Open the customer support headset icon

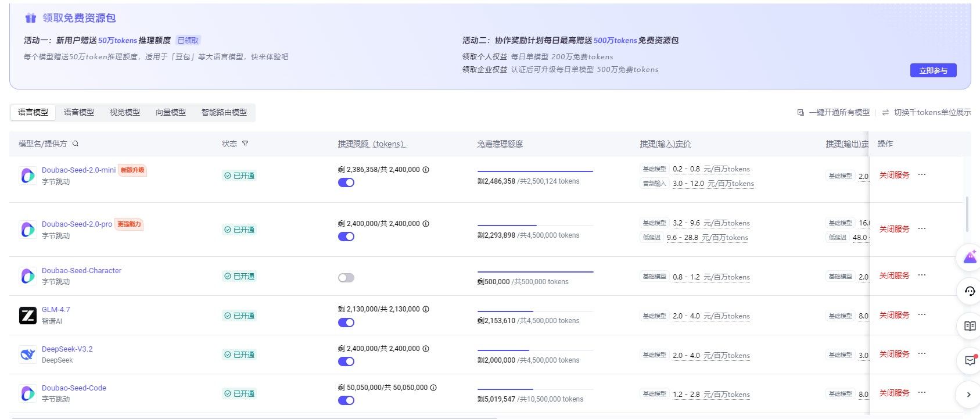point(970,291)
